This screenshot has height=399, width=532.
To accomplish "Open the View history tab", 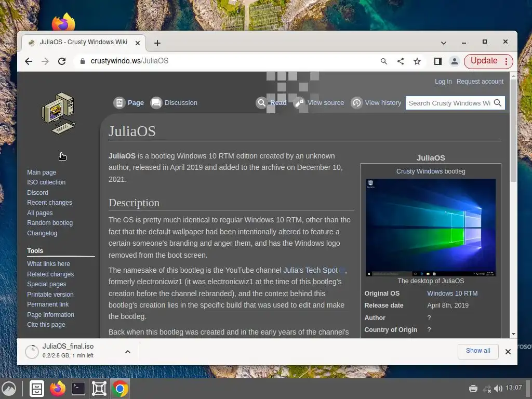I will pyautogui.click(x=376, y=103).
